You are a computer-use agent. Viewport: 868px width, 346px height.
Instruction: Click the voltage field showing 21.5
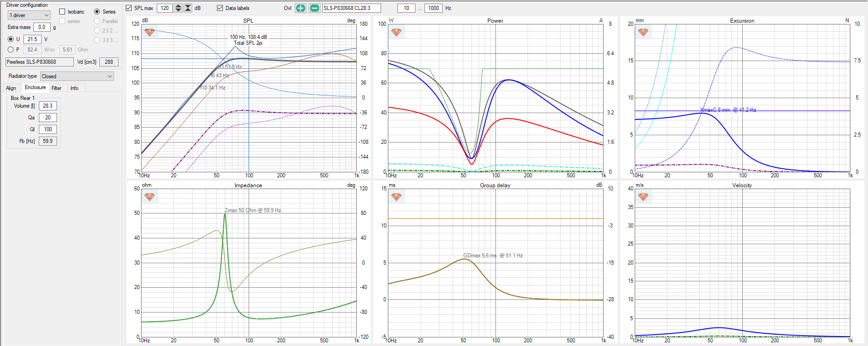[33, 39]
